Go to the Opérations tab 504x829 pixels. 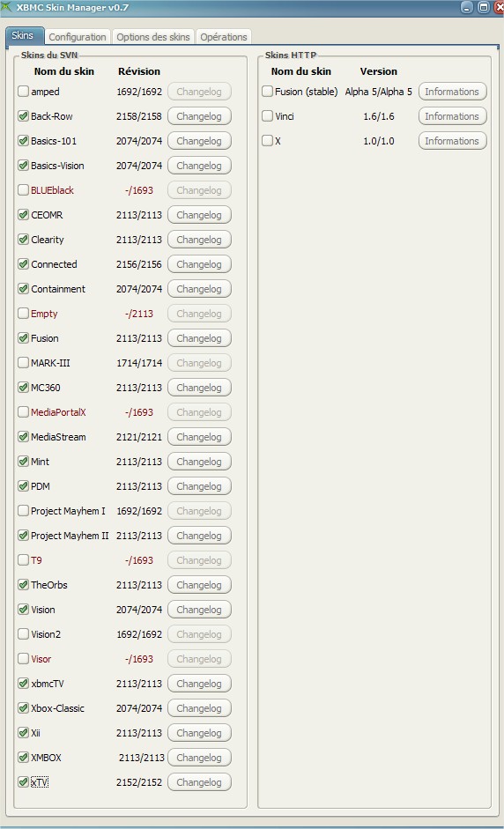click(x=223, y=36)
